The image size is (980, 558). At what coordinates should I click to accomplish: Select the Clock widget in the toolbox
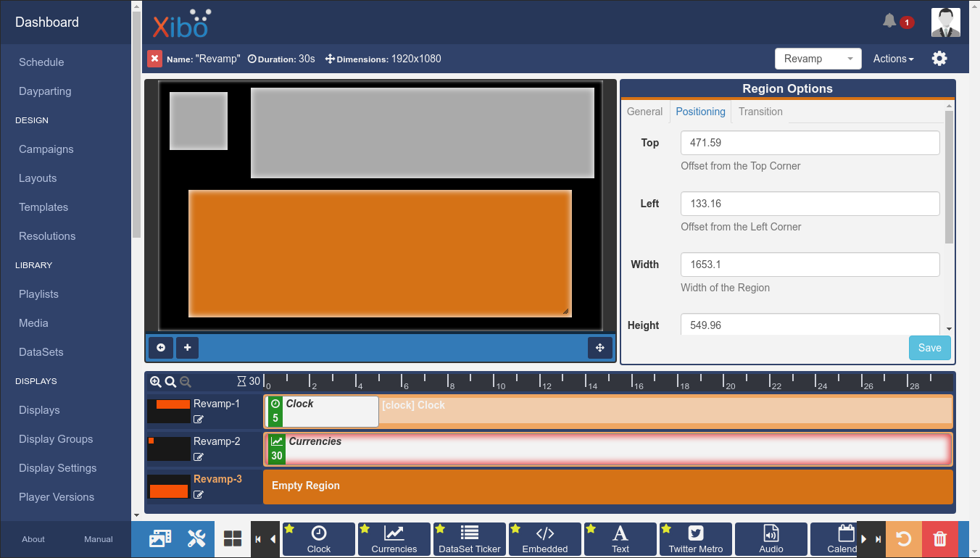tap(318, 539)
